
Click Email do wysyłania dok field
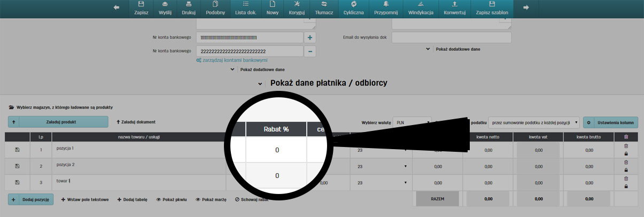coord(452,38)
